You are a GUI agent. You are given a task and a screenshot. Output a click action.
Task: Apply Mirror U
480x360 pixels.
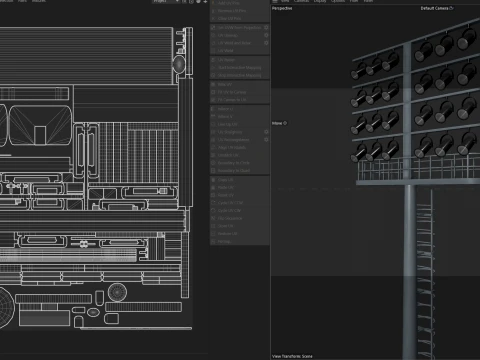[x=239, y=109]
